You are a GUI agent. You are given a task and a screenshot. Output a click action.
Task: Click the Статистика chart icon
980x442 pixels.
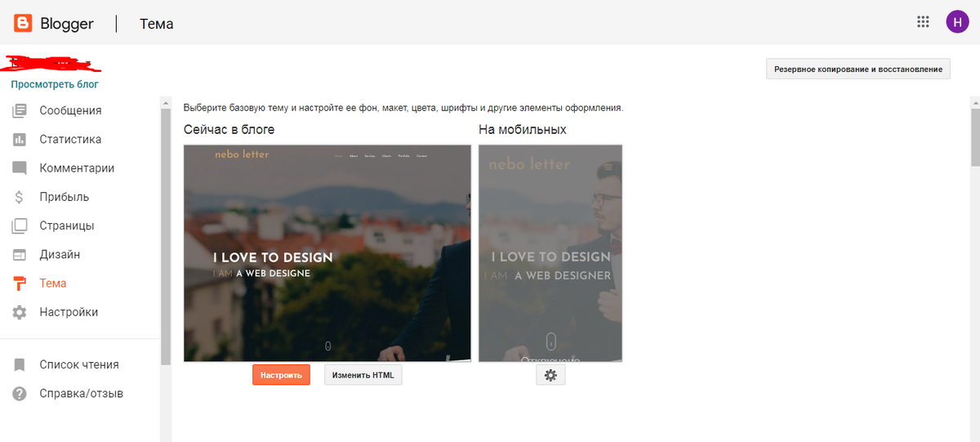click(x=20, y=140)
